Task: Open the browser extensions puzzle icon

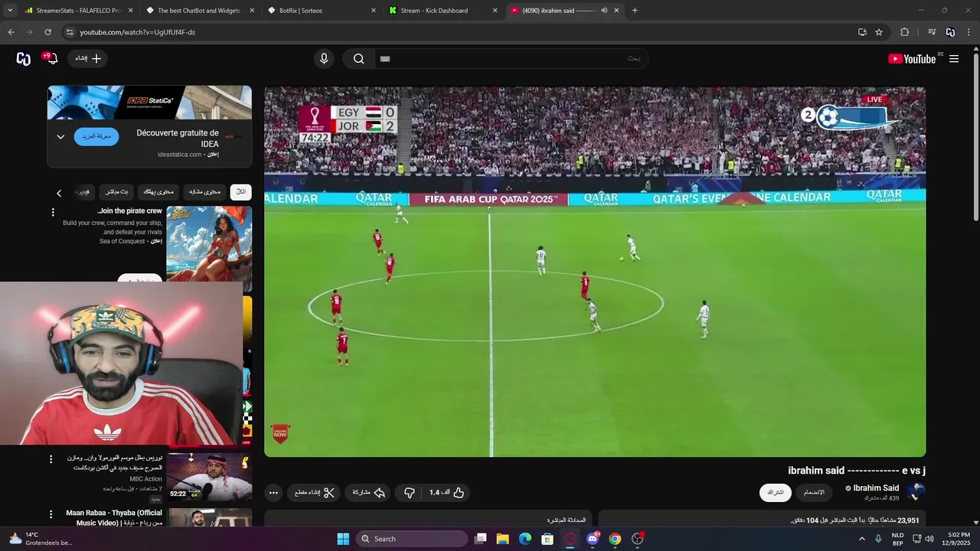Action: click(x=904, y=32)
